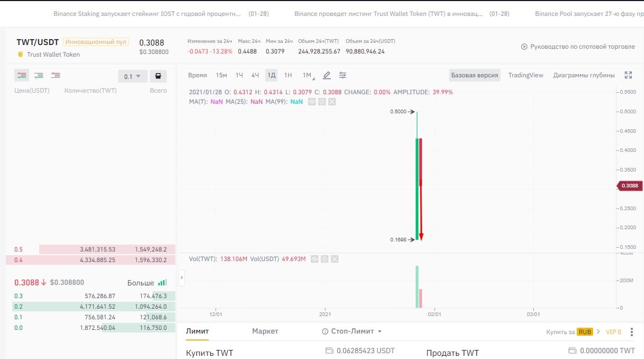Select the 1Д chart interval

(x=272, y=75)
